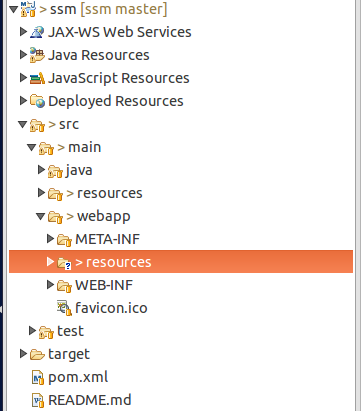The image size is (361, 411).
Task: Click the WEB-INF folder icon
Action: 64,286
